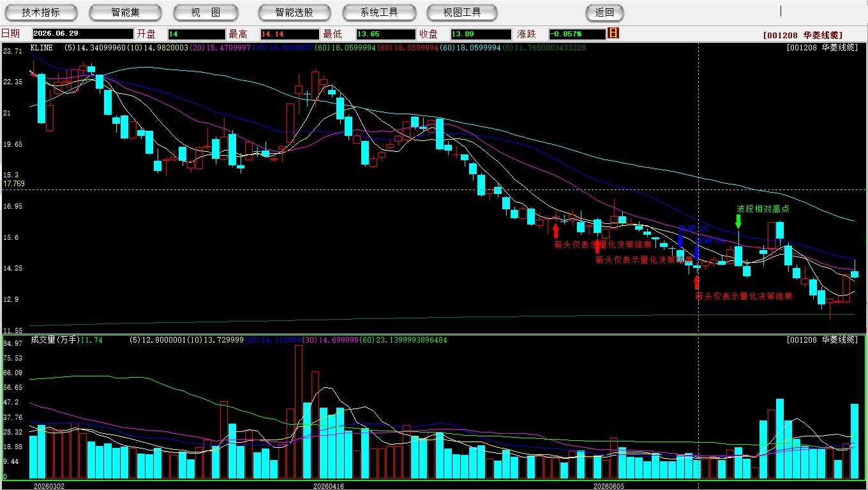868x490 pixels.
Task: Click the 17.769 crosshair price label
Action: point(14,184)
